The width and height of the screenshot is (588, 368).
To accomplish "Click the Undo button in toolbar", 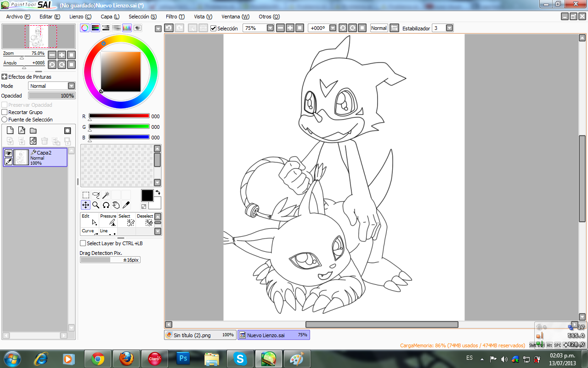I will click(169, 28).
